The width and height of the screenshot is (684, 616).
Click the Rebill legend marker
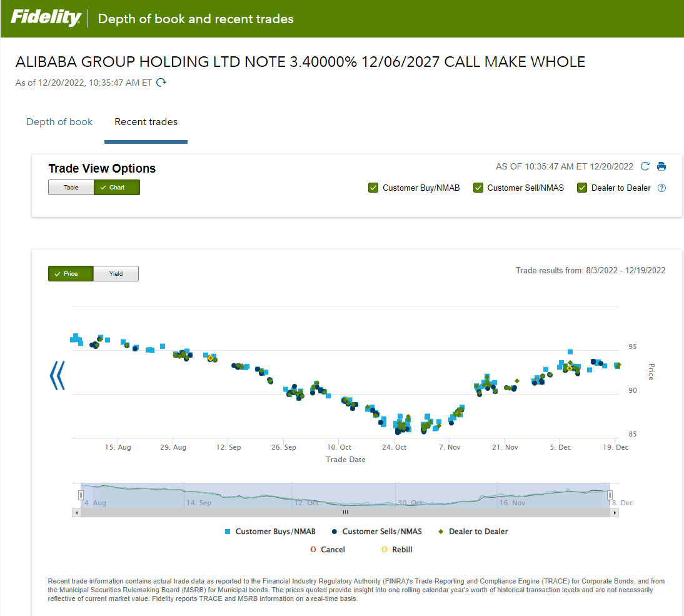[x=385, y=550]
